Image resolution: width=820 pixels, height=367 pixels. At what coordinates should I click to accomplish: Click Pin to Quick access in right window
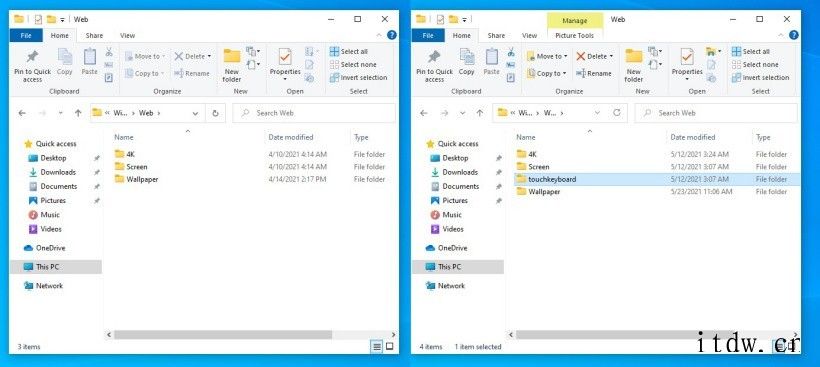click(434, 66)
